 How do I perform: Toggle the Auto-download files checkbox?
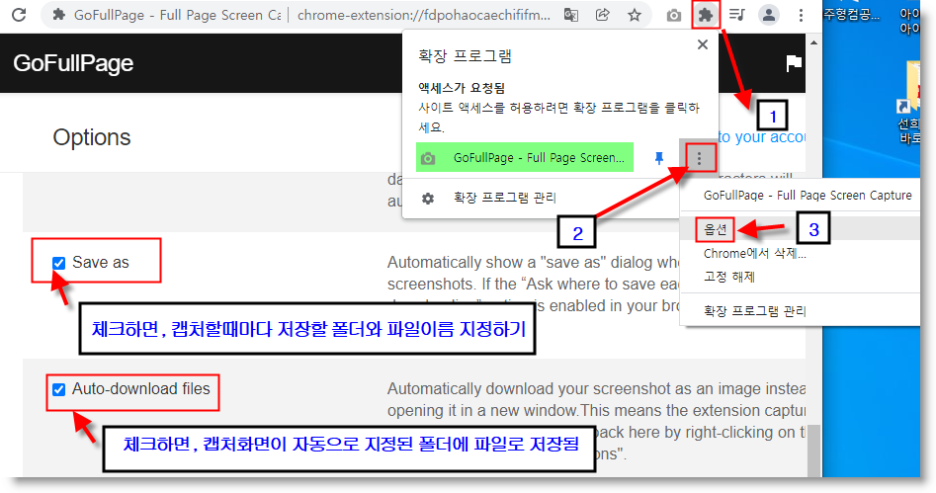[58, 390]
